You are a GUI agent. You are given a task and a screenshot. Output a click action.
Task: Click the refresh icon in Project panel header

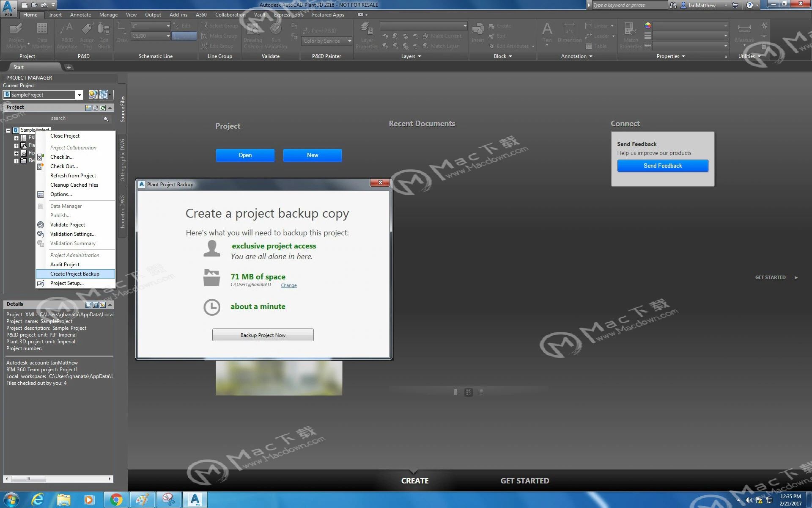tap(103, 108)
